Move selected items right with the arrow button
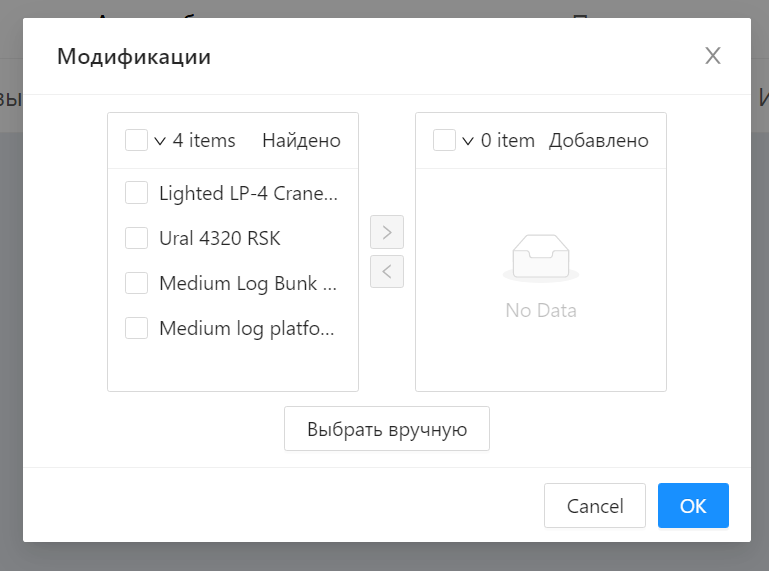The image size is (769, 571). click(x=387, y=232)
